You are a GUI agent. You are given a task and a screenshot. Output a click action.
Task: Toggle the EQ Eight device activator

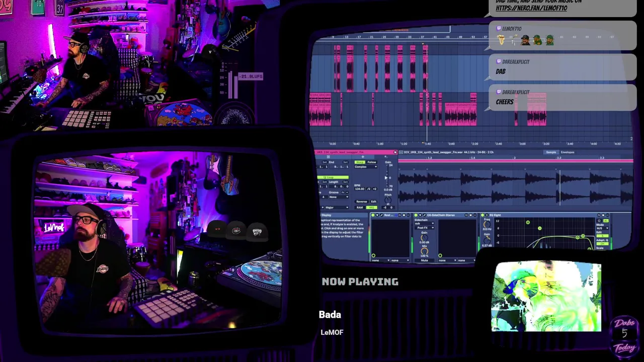pyautogui.click(x=482, y=215)
